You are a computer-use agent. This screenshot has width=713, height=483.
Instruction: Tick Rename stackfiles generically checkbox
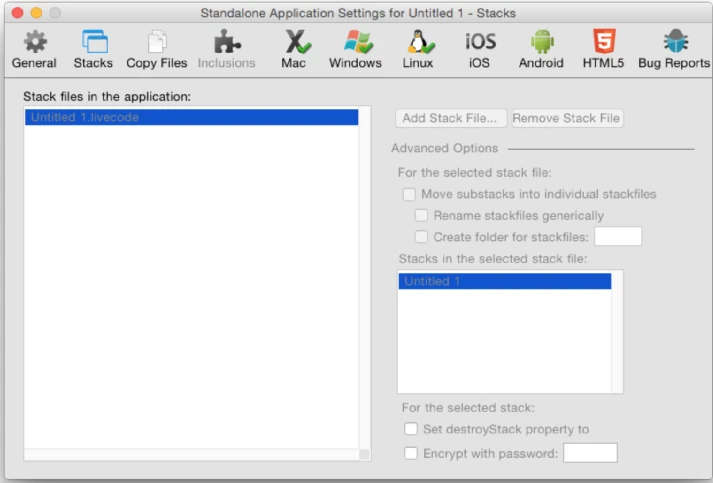(x=422, y=216)
